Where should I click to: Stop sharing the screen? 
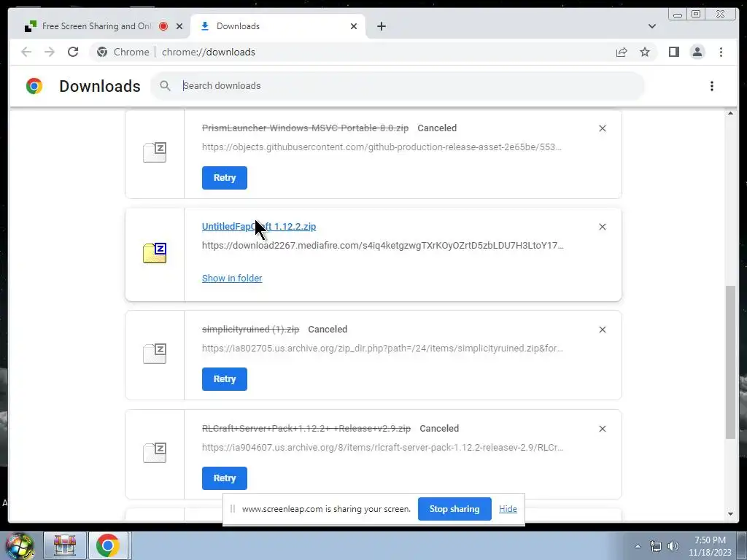click(x=454, y=509)
